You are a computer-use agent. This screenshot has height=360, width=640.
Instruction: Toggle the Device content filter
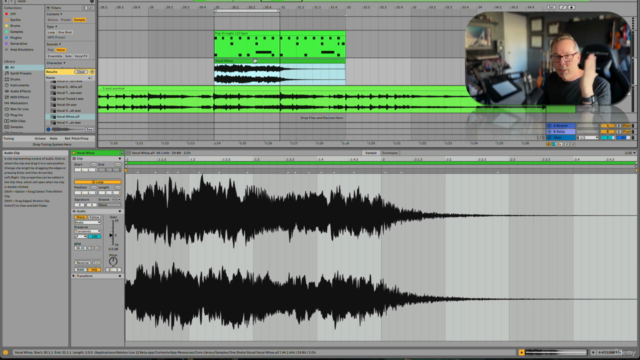(x=53, y=20)
